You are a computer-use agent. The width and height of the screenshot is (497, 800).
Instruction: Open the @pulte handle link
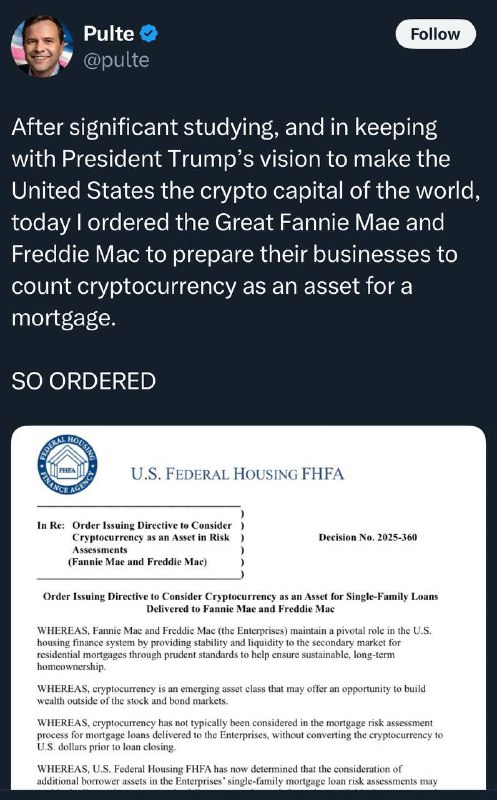116,60
